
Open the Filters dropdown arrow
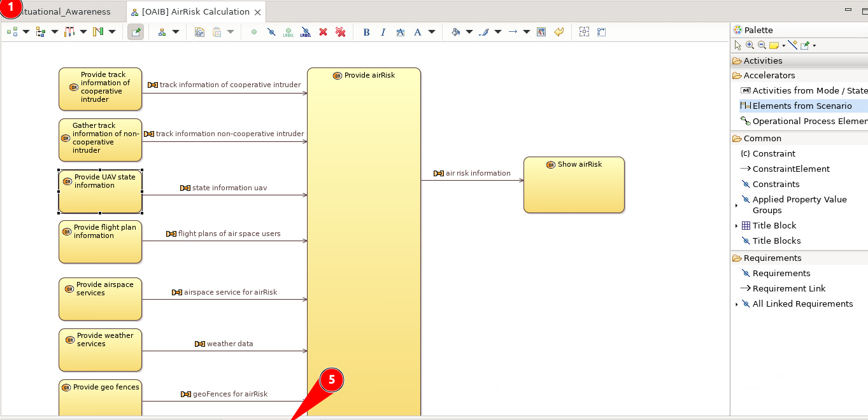pos(112,32)
